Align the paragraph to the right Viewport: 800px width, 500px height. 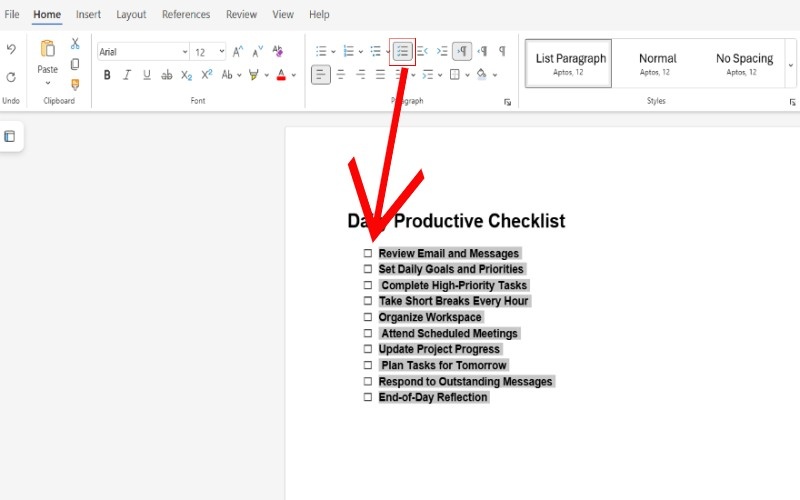361,75
